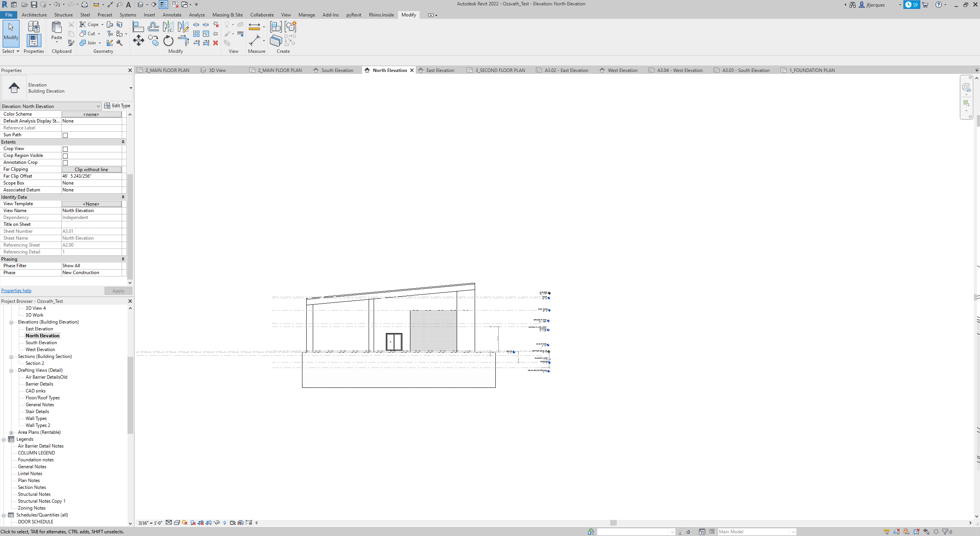Enable the Crop View checkbox
Image resolution: width=980 pixels, height=536 pixels.
65,149
